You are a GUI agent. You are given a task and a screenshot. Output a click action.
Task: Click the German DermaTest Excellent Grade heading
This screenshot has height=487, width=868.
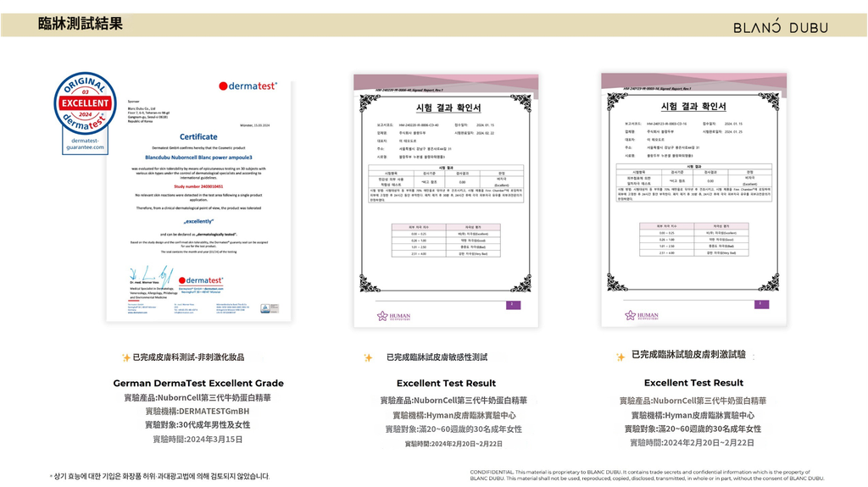[198, 384]
